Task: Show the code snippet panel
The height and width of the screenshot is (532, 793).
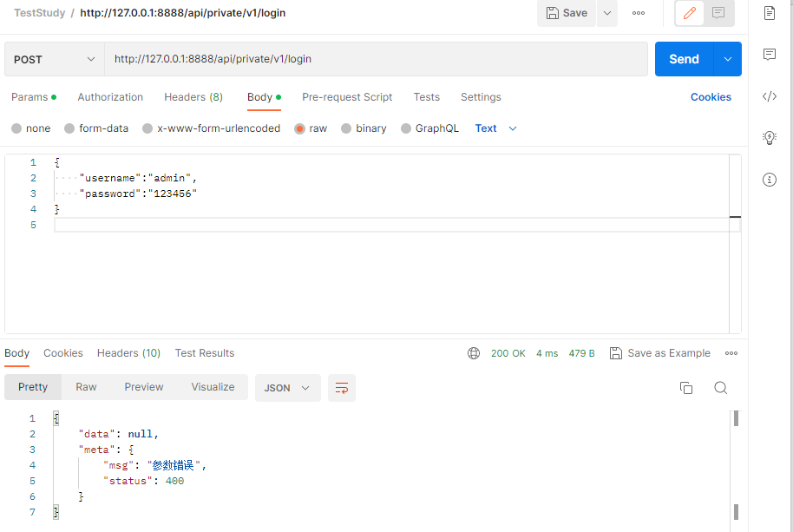Action: click(x=769, y=96)
